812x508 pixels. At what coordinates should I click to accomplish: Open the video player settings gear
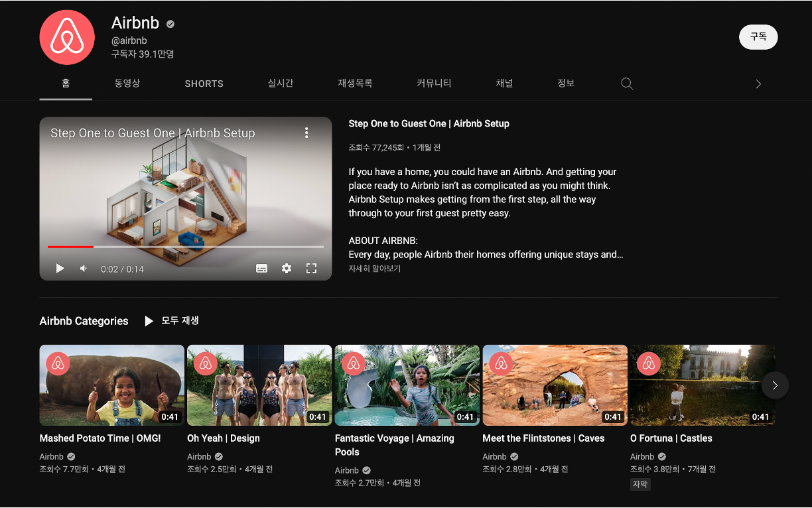click(287, 269)
